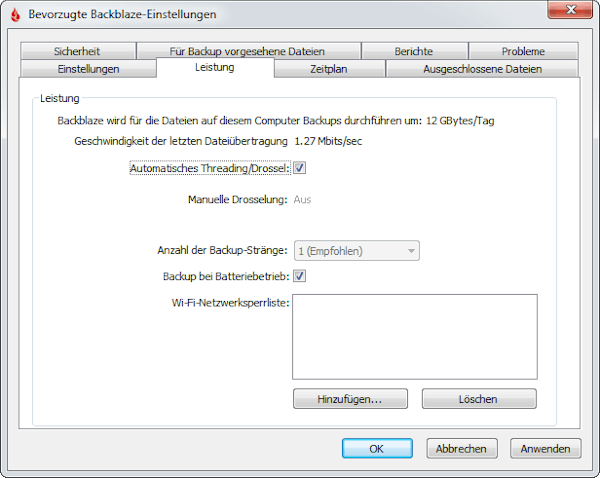Image resolution: width=600 pixels, height=478 pixels.
Task: Close the Backblaze settings dialog
Action: [570, 10]
